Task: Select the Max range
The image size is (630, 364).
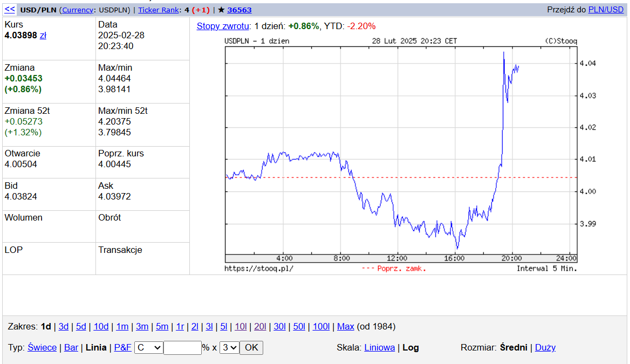Action: point(345,327)
